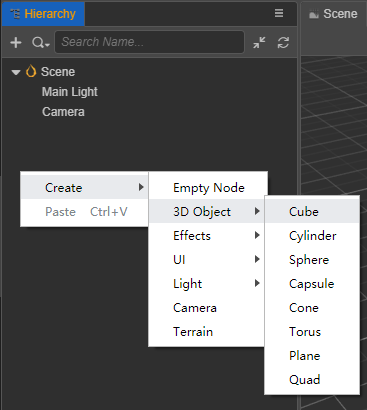The height and width of the screenshot is (410, 367).
Task: Refresh the hierarchy with the refresh icon
Action: pyautogui.click(x=283, y=43)
